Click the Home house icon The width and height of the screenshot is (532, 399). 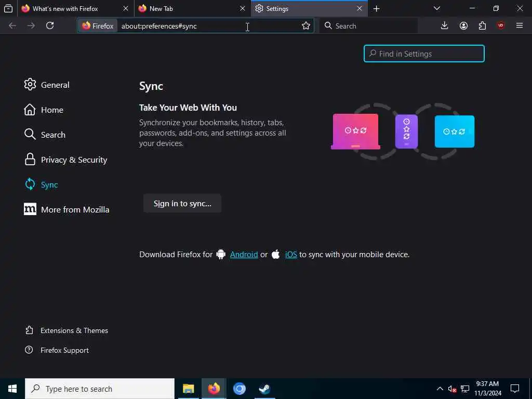click(30, 110)
